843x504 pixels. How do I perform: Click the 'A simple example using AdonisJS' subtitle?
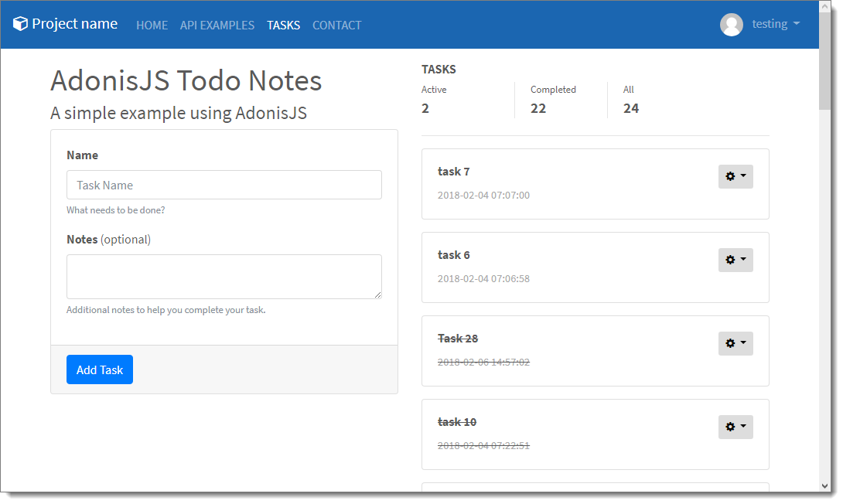[x=179, y=113]
